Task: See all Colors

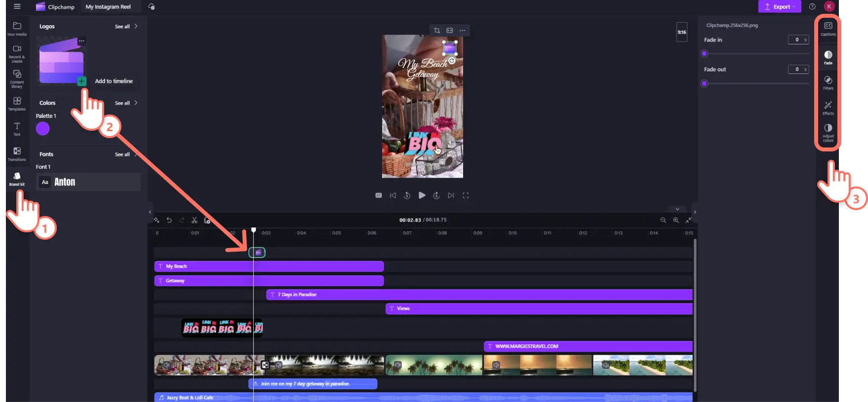Action: [x=126, y=103]
